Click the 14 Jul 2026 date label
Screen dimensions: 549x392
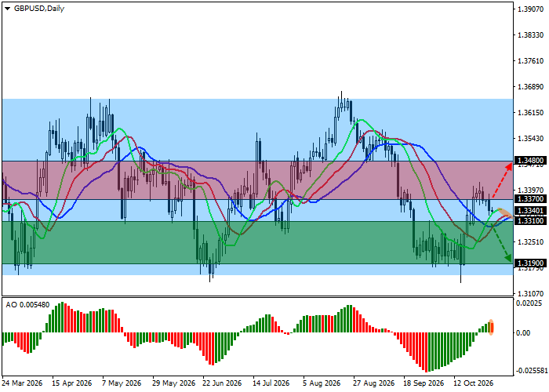(x=271, y=383)
